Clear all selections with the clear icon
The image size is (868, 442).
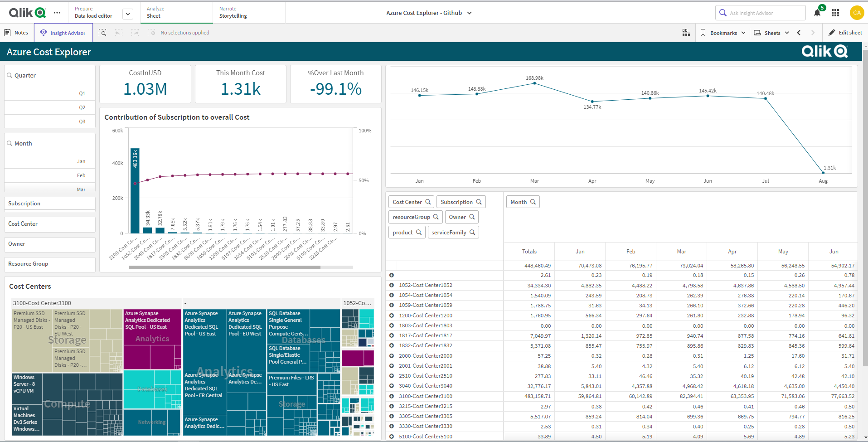[x=151, y=32]
